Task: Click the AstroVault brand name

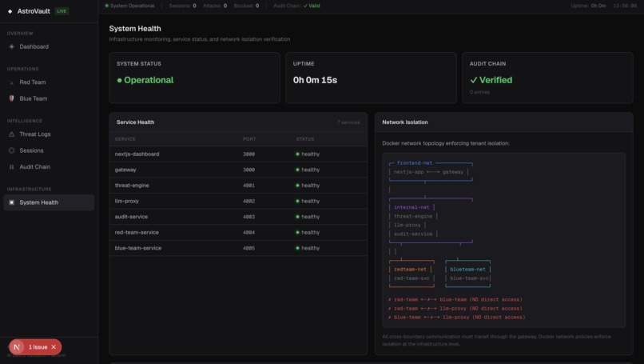Action: tap(34, 11)
